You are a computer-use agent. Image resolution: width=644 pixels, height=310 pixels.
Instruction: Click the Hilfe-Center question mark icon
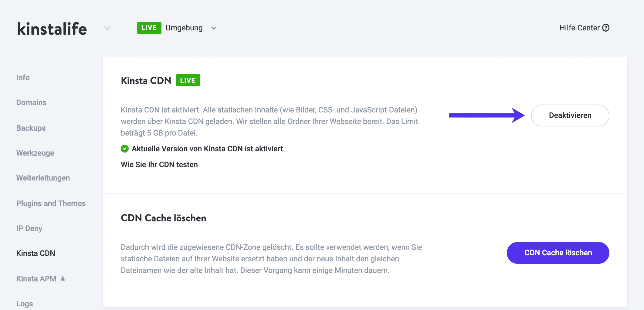(606, 28)
